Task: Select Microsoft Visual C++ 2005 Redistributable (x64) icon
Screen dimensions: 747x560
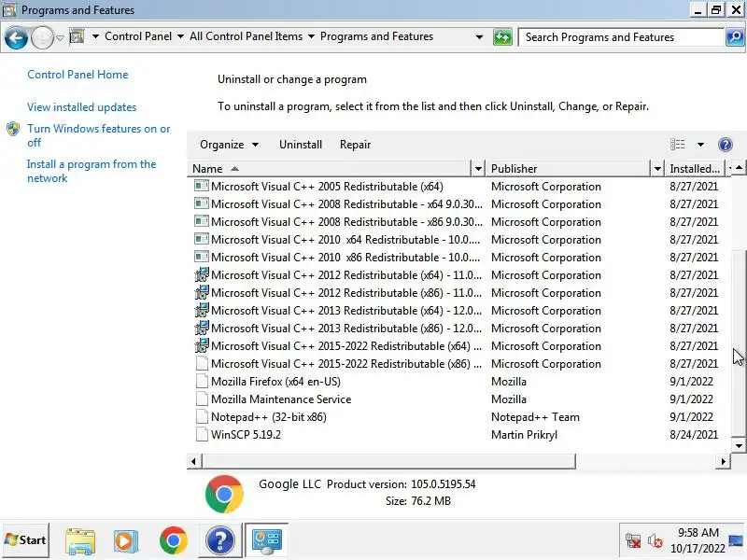Action: [x=202, y=186]
